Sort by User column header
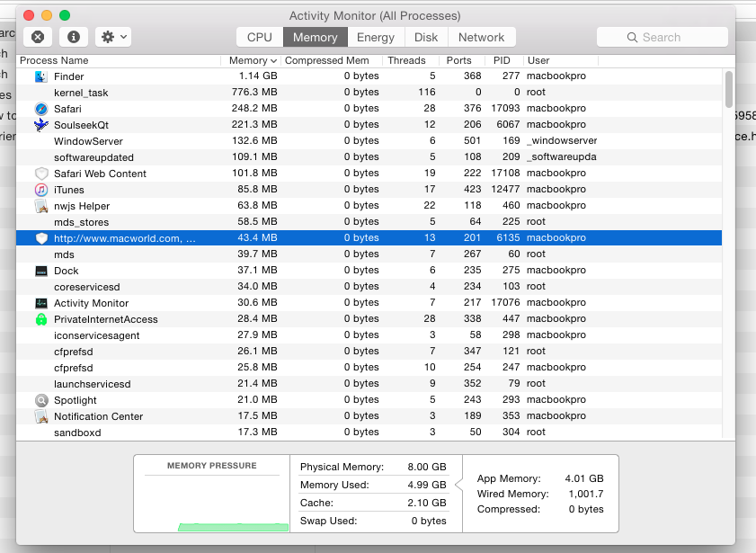The image size is (756, 553). 561,60
